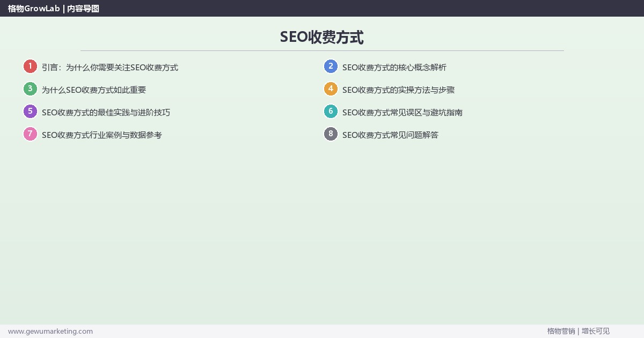Open section SEO收费方式的核心概念解析
The width and height of the screenshot is (644, 338).
coord(394,68)
